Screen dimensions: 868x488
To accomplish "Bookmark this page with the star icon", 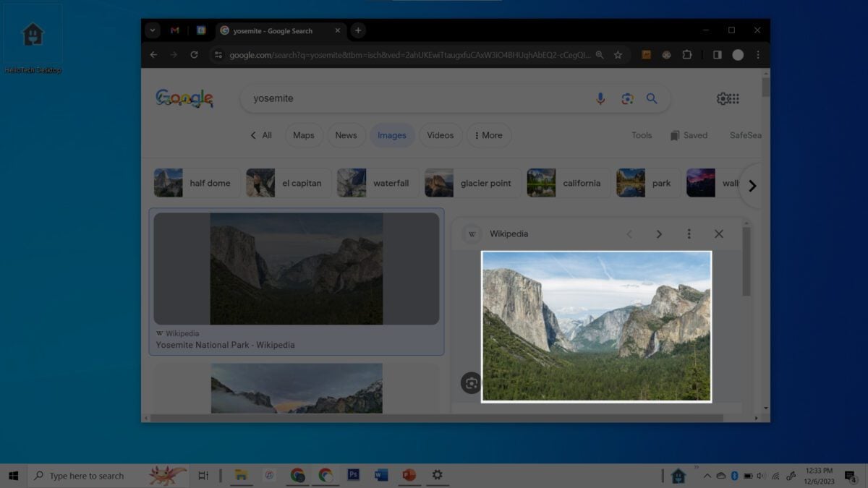I will point(618,54).
